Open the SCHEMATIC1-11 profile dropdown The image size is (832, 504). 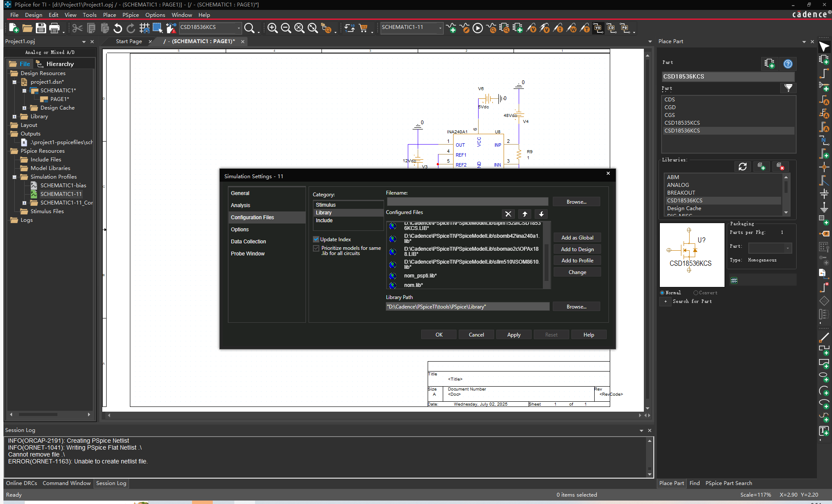pos(440,28)
